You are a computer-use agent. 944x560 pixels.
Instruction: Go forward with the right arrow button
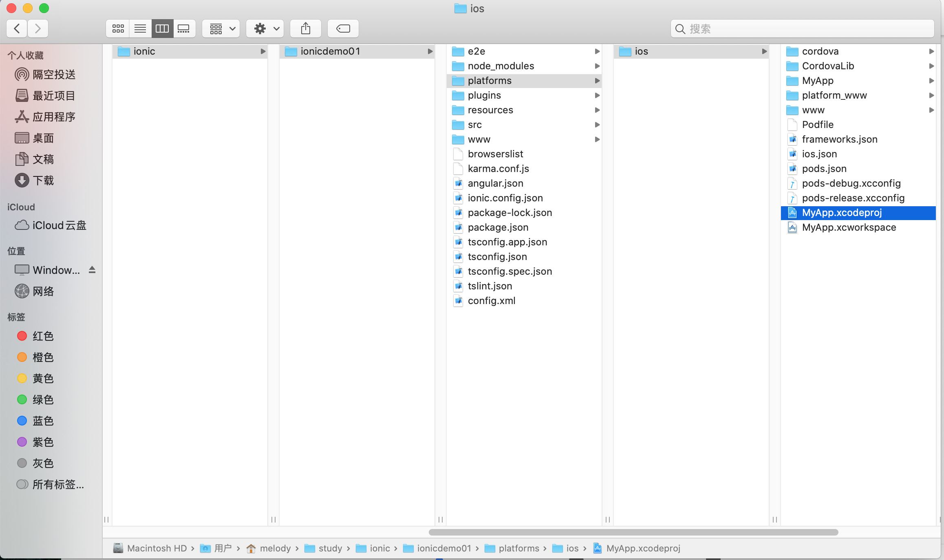(x=38, y=29)
